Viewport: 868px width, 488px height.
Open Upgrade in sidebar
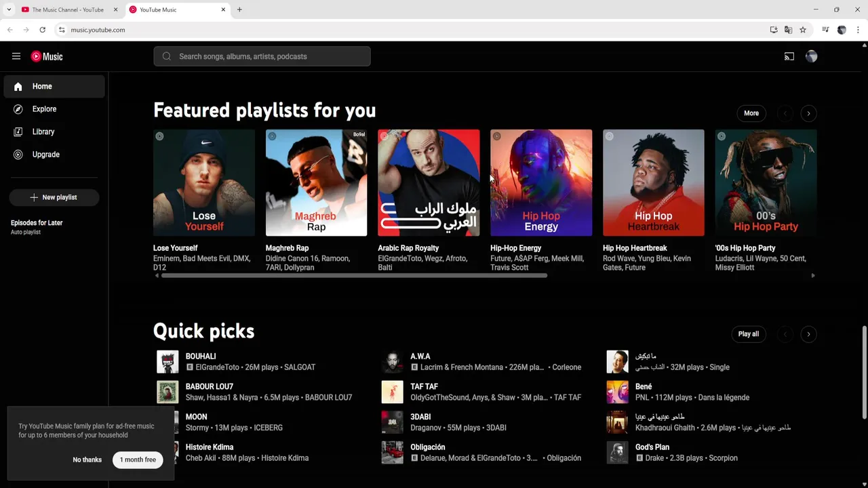click(54, 155)
